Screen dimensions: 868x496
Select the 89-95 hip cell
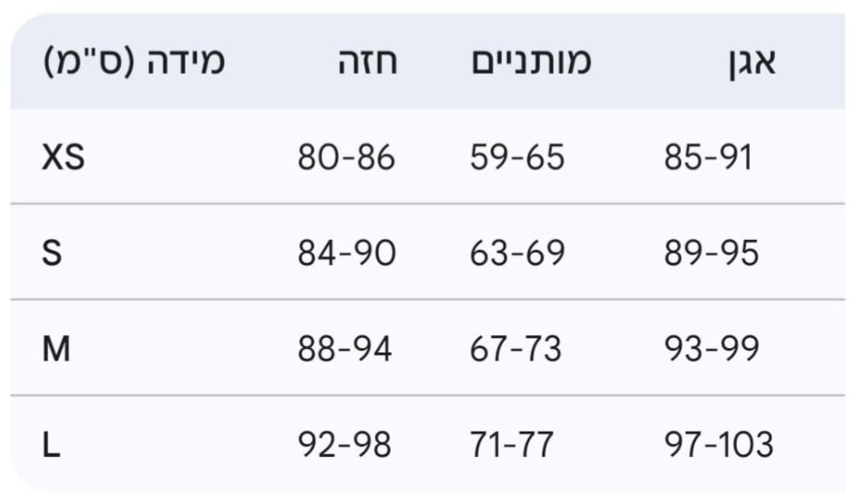tap(711, 253)
